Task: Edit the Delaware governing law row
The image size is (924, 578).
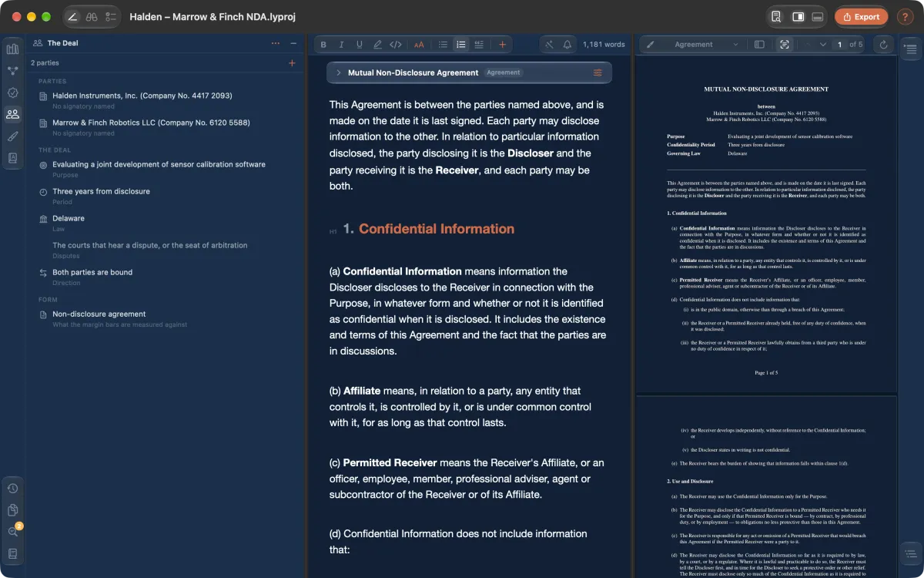Action: (x=167, y=223)
